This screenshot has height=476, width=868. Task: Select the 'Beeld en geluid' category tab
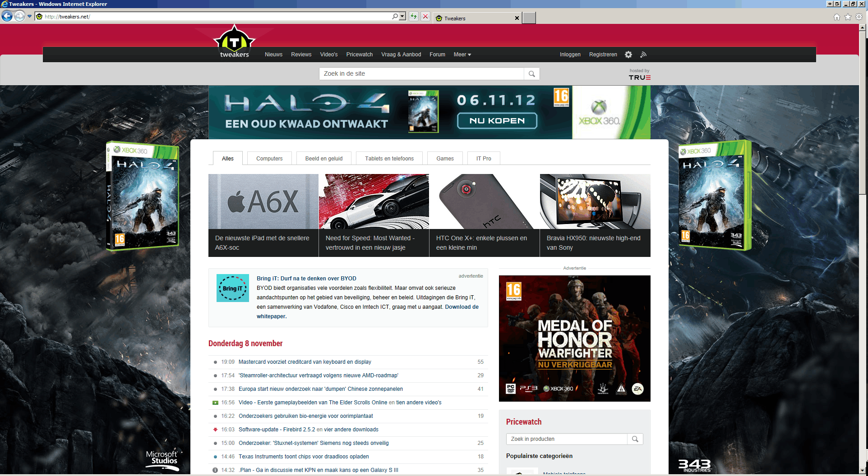click(x=324, y=158)
